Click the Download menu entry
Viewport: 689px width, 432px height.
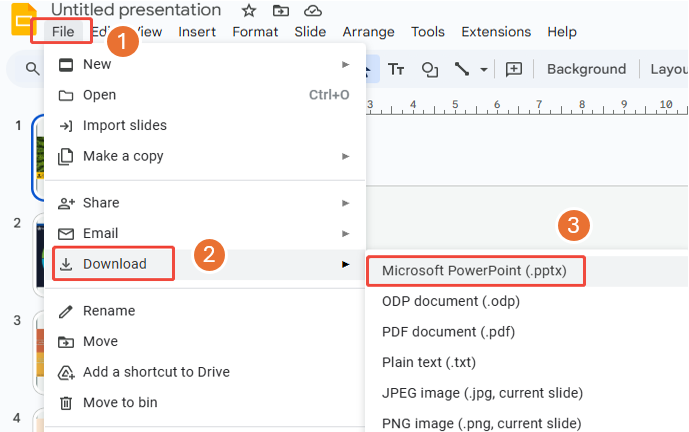(x=205, y=264)
